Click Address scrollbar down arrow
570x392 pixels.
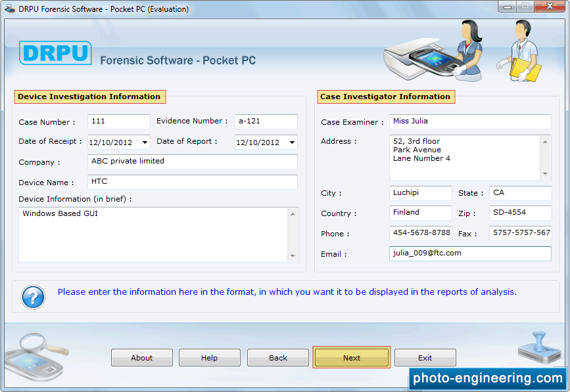545,173
